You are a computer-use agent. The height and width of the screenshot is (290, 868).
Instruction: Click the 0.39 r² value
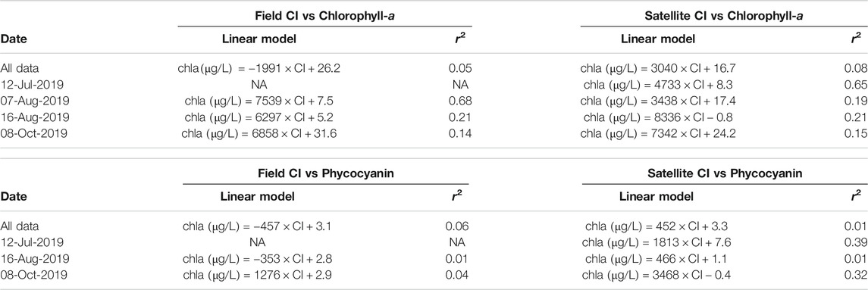[857, 242]
